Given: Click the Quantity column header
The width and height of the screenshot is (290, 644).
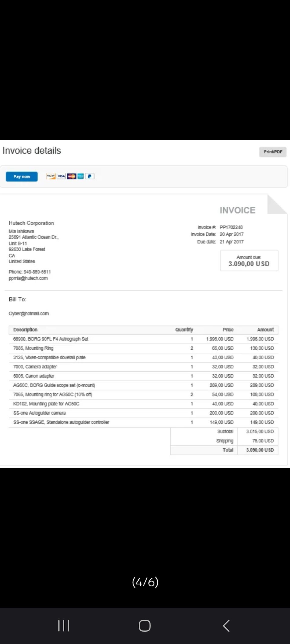Looking at the screenshot, I should tap(184, 330).
